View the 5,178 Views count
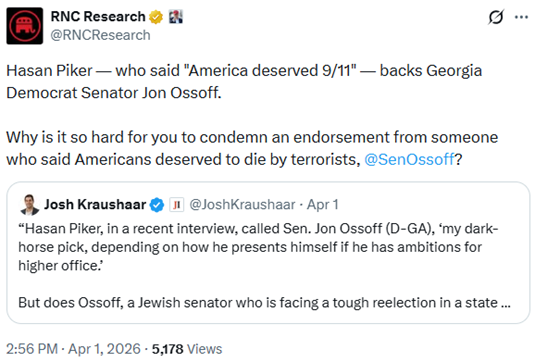535x362 pixels. (x=187, y=349)
